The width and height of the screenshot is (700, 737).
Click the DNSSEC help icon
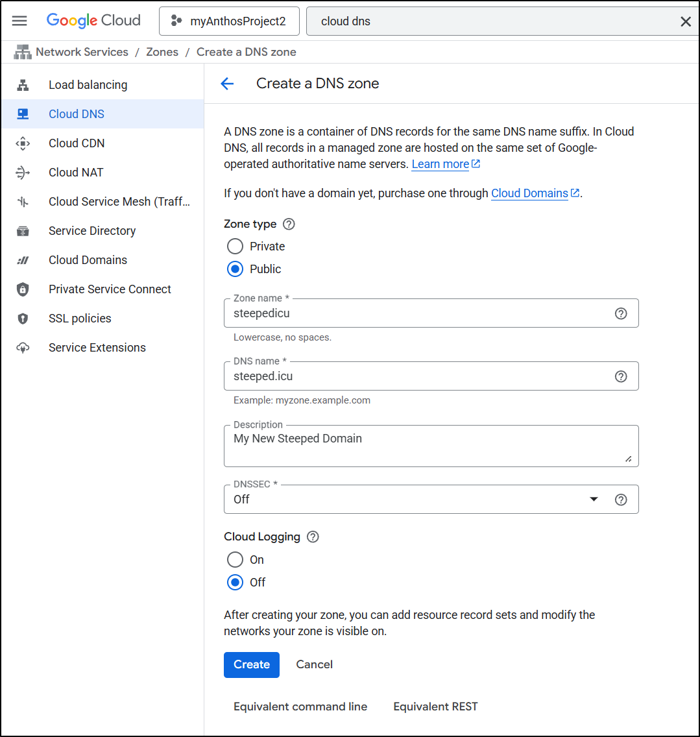pyautogui.click(x=621, y=500)
